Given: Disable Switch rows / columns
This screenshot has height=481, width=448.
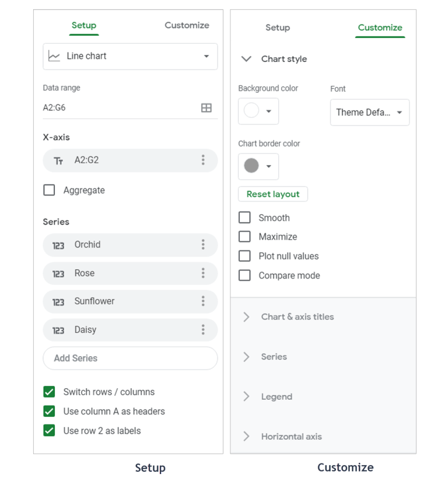Looking at the screenshot, I should pyautogui.click(x=49, y=392).
